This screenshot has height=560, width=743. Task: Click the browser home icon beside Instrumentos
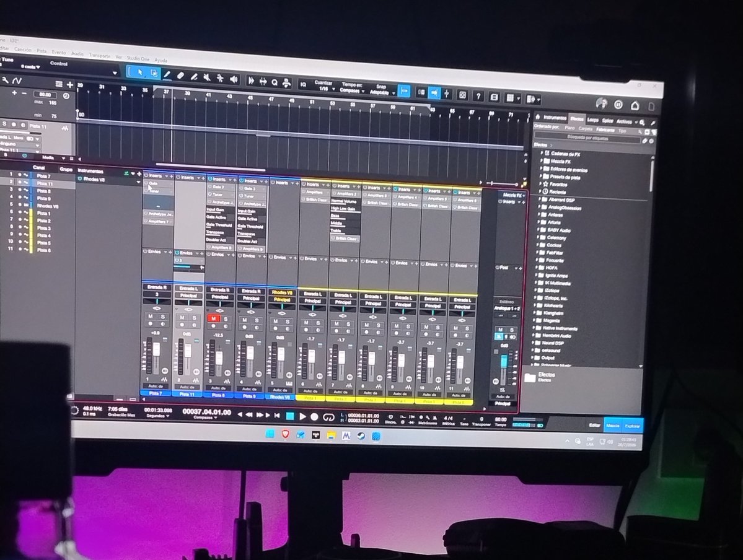coord(539,116)
